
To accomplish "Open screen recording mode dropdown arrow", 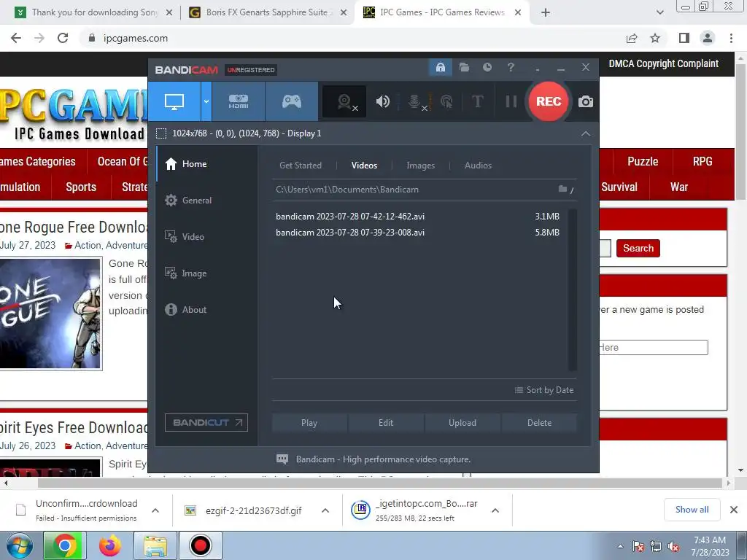I will 206,101.
